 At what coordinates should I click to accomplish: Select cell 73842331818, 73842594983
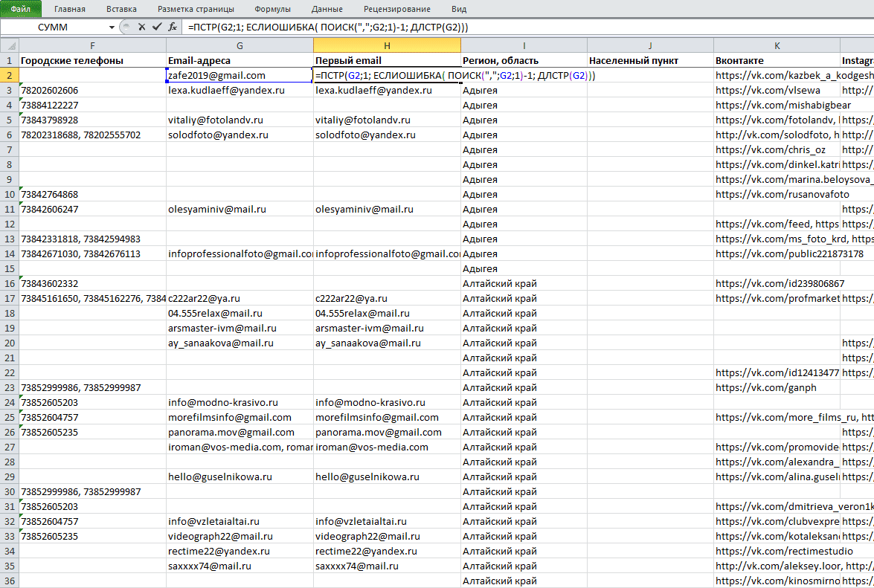click(92, 239)
